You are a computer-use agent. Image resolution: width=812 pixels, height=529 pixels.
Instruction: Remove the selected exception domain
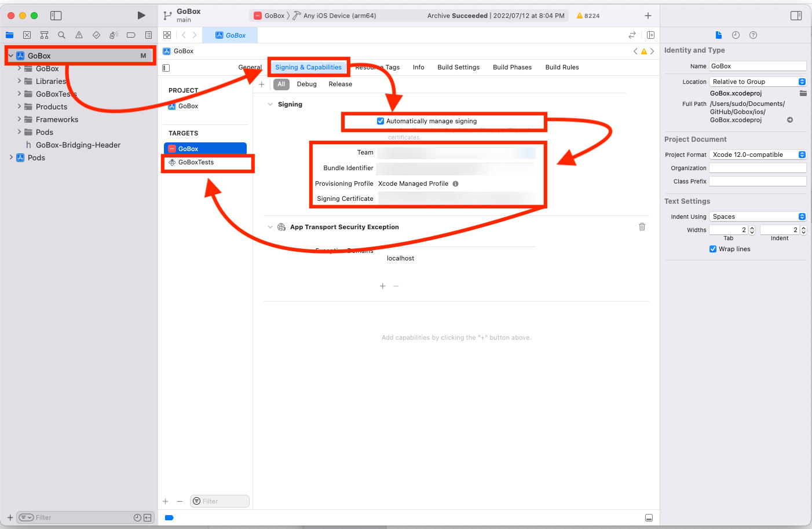396,286
